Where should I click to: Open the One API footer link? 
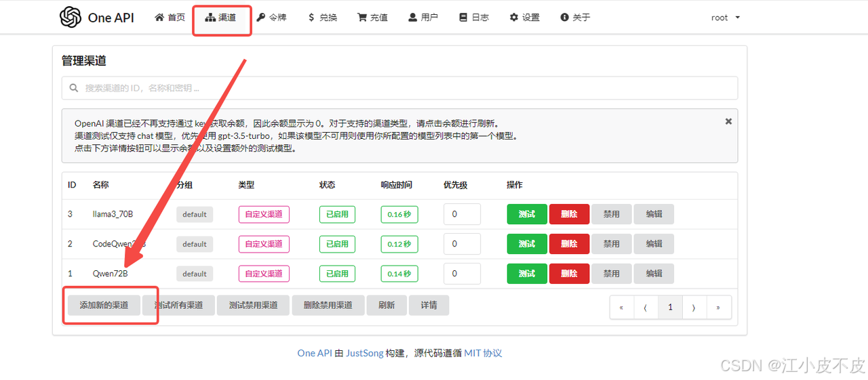click(x=315, y=353)
